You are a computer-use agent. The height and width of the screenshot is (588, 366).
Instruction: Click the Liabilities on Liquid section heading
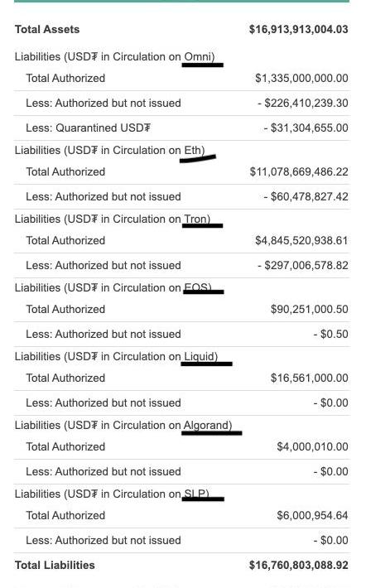click(x=116, y=357)
